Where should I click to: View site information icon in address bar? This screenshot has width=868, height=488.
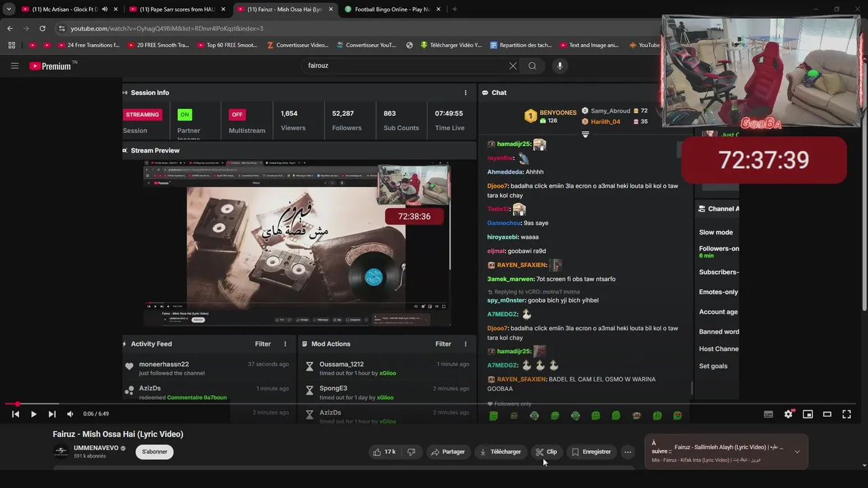(x=62, y=28)
